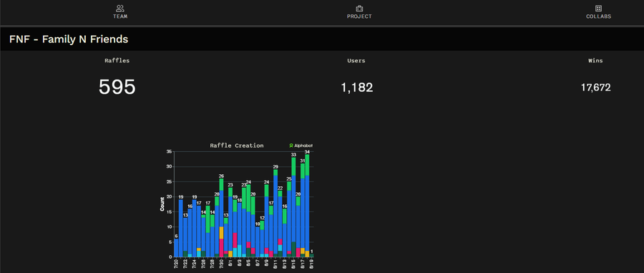This screenshot has width=644, height=273.
Task: Select the 17,672 wins value
Action: (x=595, y=87)
